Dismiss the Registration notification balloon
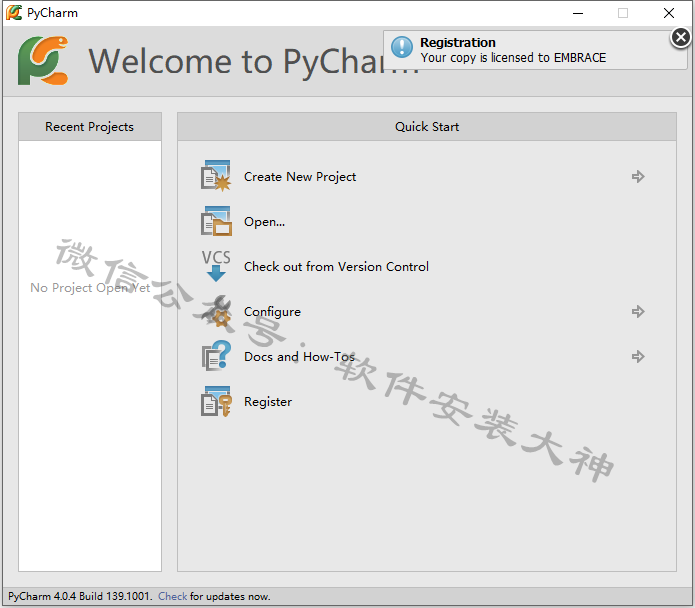 click(x=680, y=37)
